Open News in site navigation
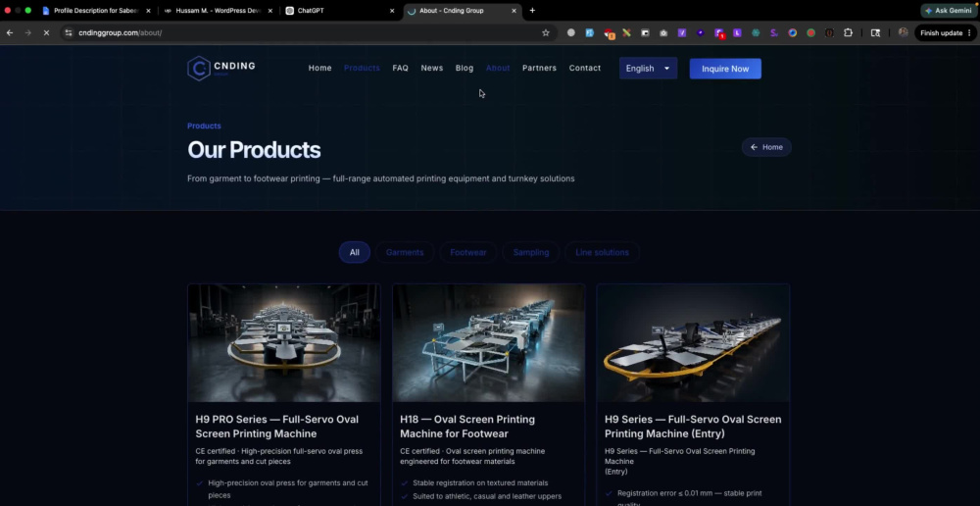The width and height of the screenshot is (980, 506). coord(432,69)
